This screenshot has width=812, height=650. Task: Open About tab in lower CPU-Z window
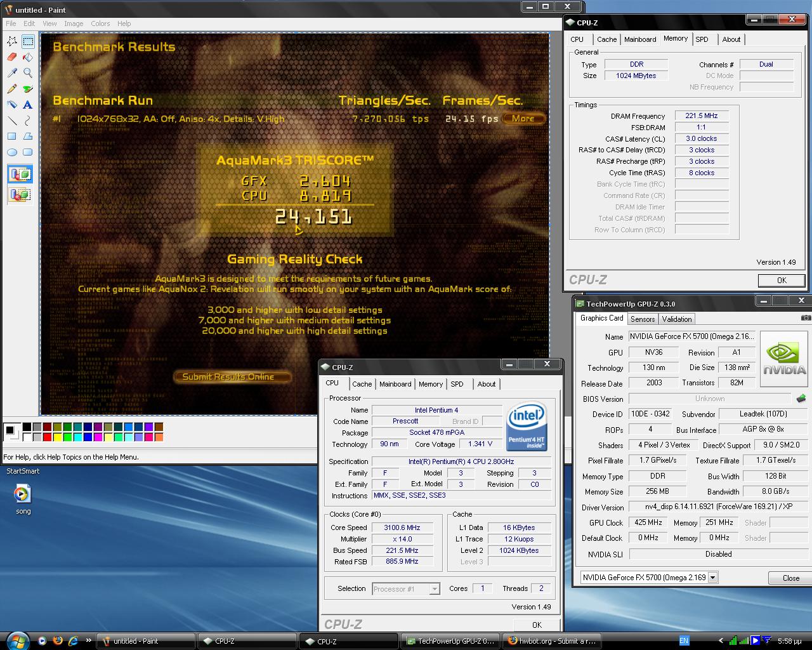click(x=487, y=384)
